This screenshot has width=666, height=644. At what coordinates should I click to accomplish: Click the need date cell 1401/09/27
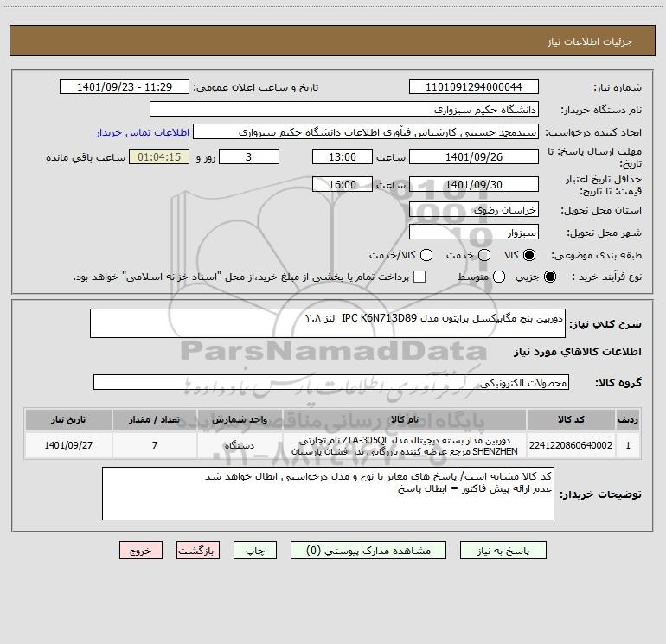click(68, 445)
